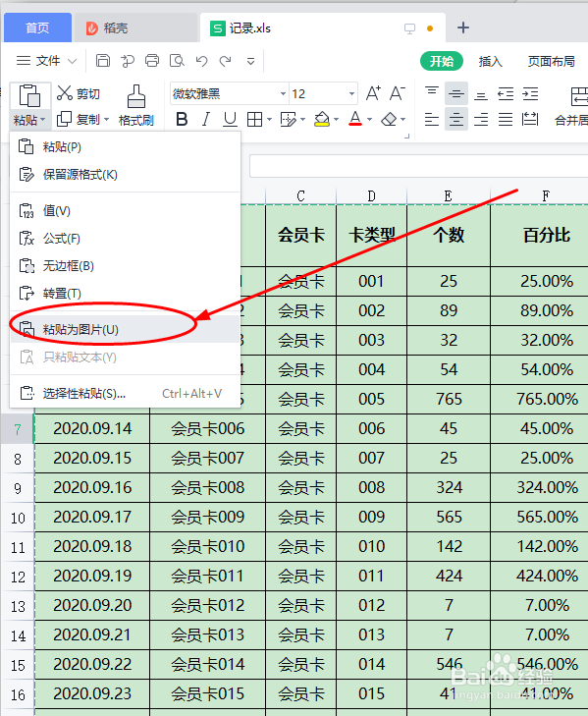Switch to the 插入 ribbon tab
This screenshot has width=588, height=716.
coord(490,61)
